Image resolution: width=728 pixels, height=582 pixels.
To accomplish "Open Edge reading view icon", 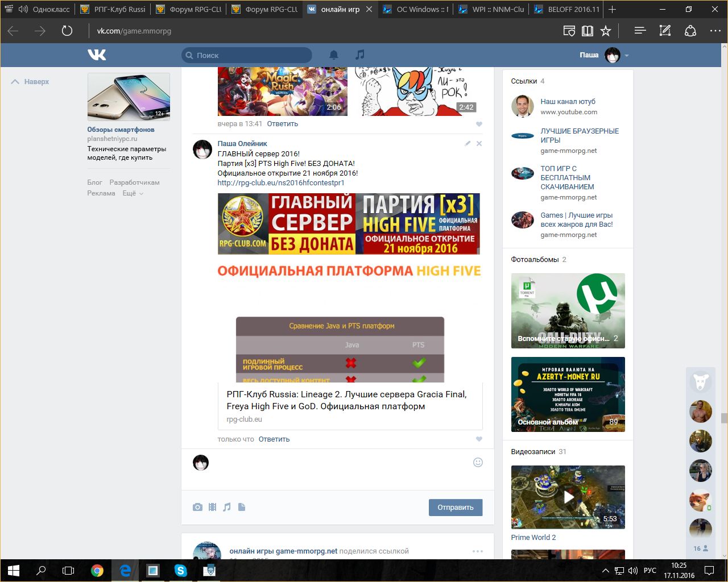I will pos(588,31).
